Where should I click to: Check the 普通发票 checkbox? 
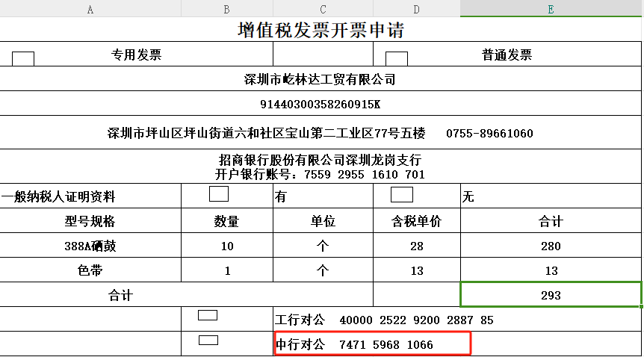[396, 59]
